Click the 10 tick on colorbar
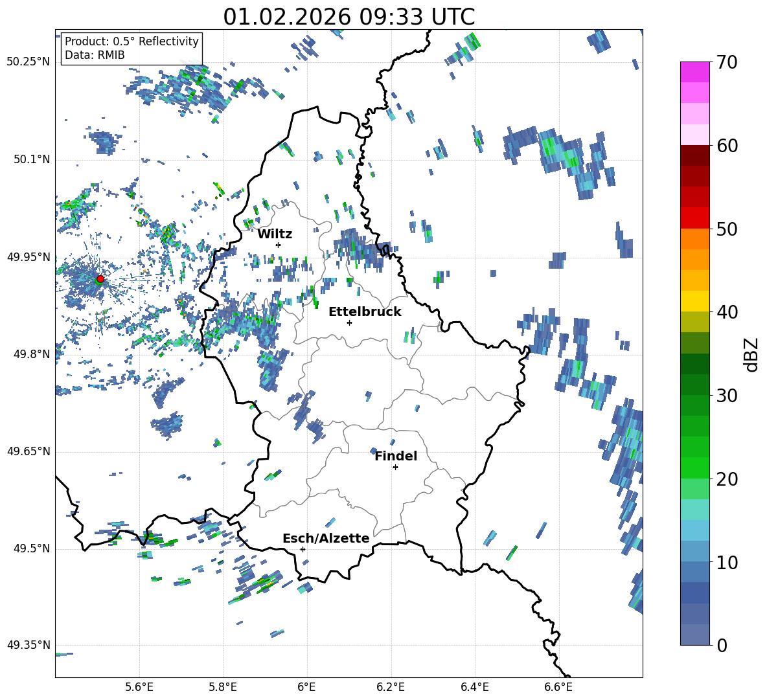The height and width of the screenshot is (700, 767). (x=727, y=562)
